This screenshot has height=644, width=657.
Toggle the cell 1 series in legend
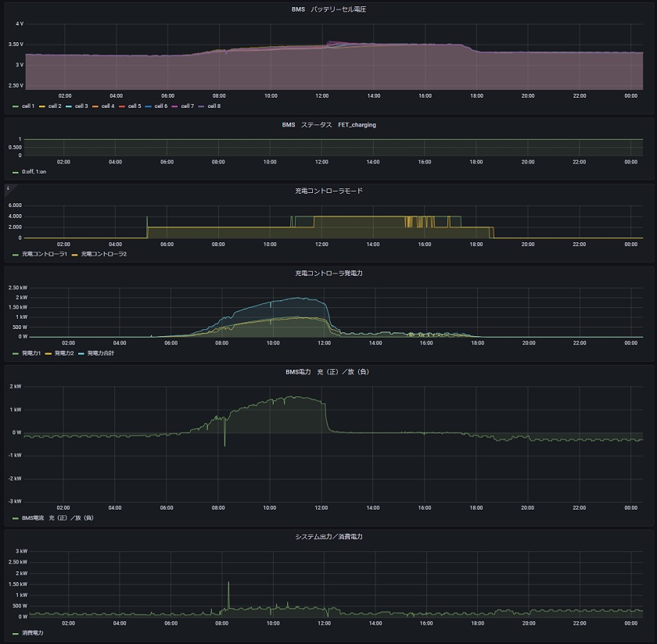[x=28, y=106]
